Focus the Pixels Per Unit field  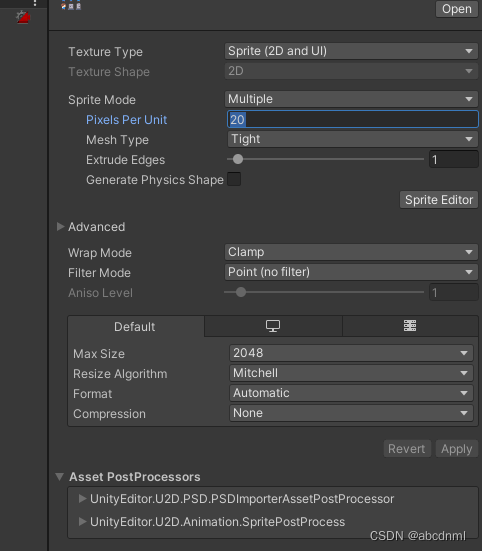(353, 119)
